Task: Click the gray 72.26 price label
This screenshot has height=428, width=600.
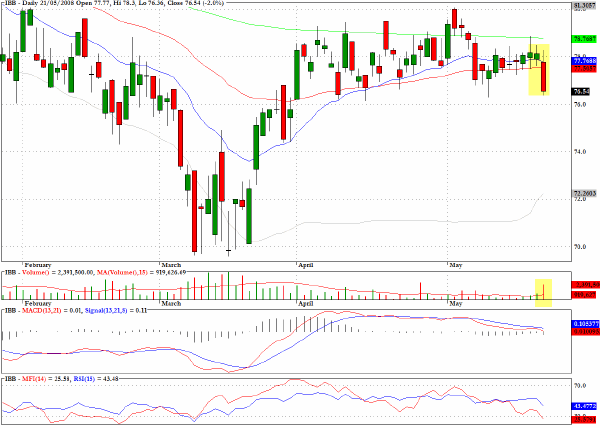Action: point(584,194)
